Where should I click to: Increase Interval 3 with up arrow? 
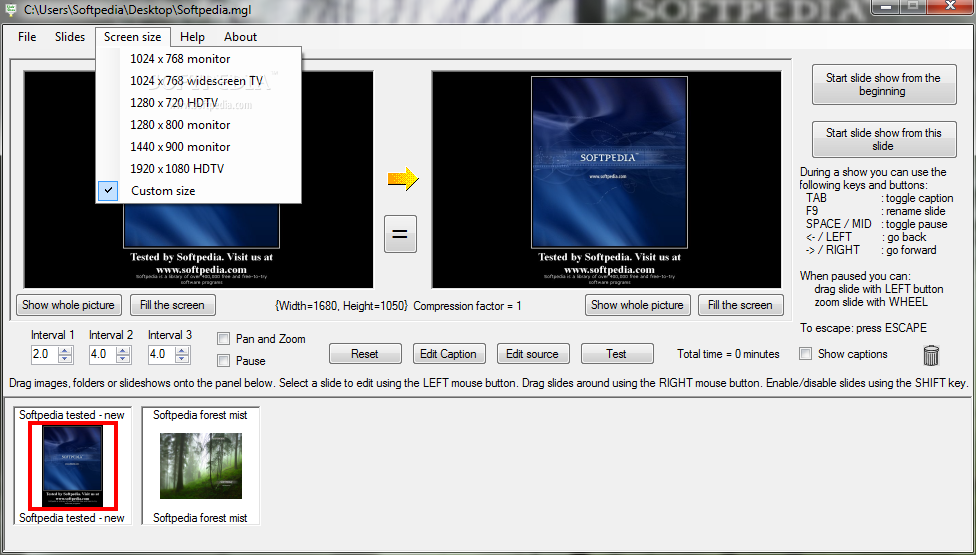[182, 350]
